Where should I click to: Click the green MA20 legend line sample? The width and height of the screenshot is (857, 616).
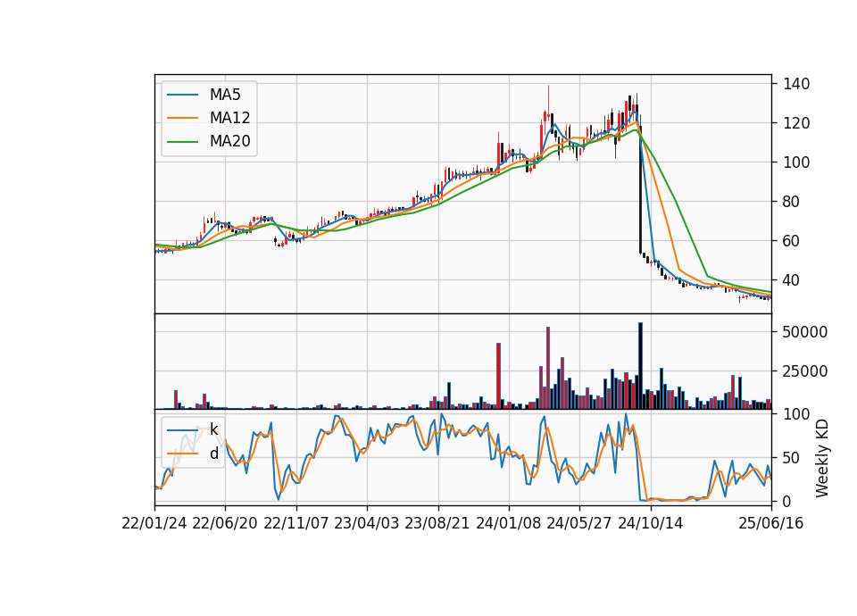point(182,142)
